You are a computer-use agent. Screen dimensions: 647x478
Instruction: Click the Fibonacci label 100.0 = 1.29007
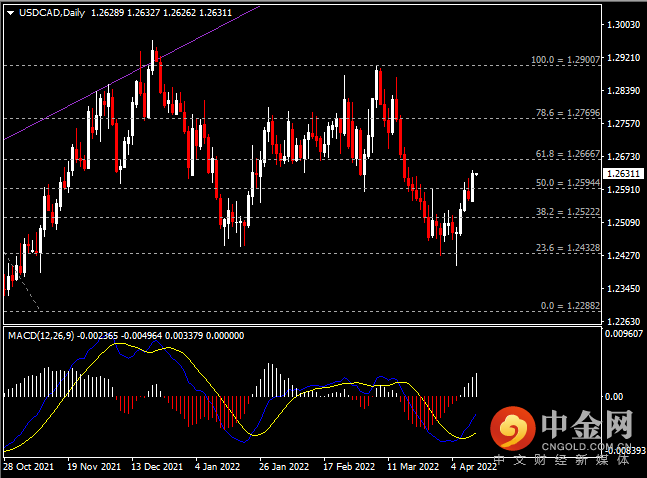coord(565,59)
